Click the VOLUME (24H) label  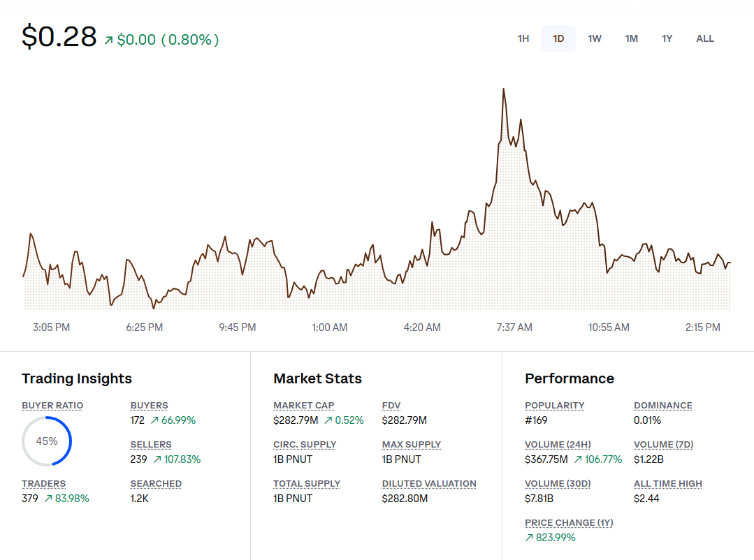(558, 444)
